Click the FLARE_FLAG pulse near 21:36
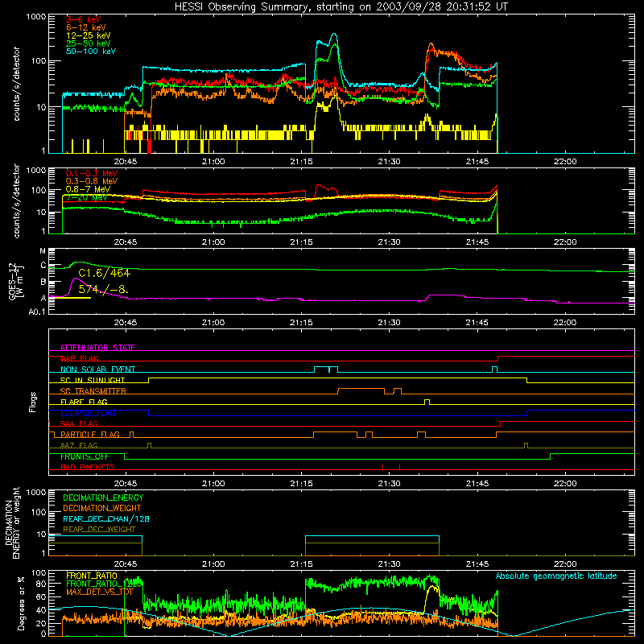 coord(427,402)
